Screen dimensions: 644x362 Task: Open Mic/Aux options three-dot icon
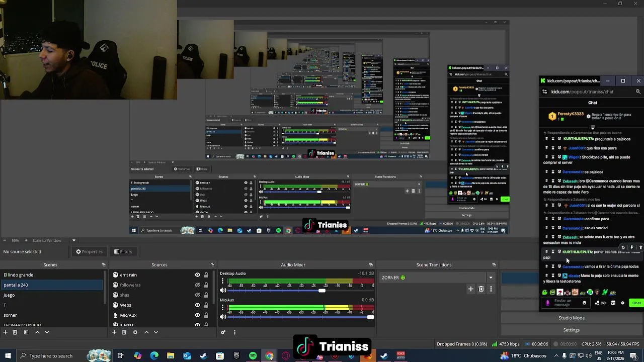(223, 308)
